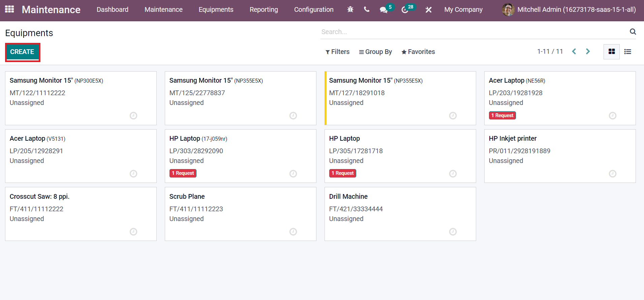Open Drill Machine card title

coord(348,196)
